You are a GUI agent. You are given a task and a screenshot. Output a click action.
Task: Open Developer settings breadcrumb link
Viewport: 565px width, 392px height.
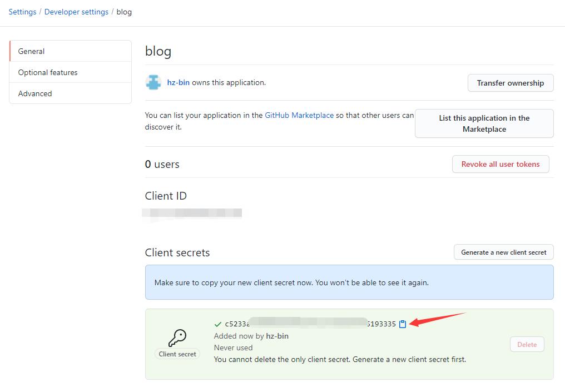point(76,12)
